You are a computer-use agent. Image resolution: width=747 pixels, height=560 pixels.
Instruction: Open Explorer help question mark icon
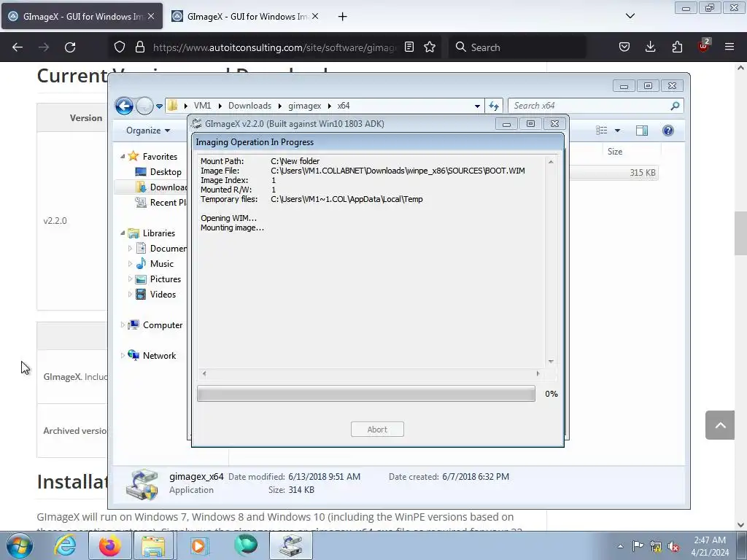(668, 131)
